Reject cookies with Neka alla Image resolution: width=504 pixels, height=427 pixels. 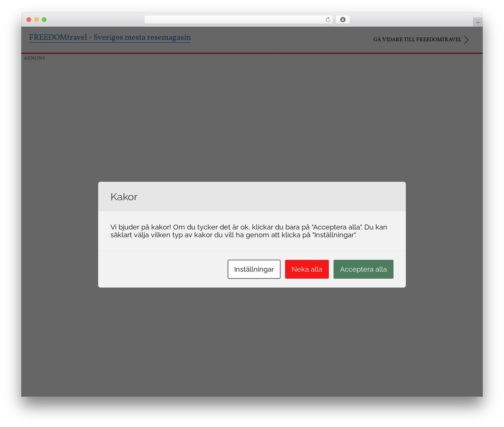tap(307, 269)
